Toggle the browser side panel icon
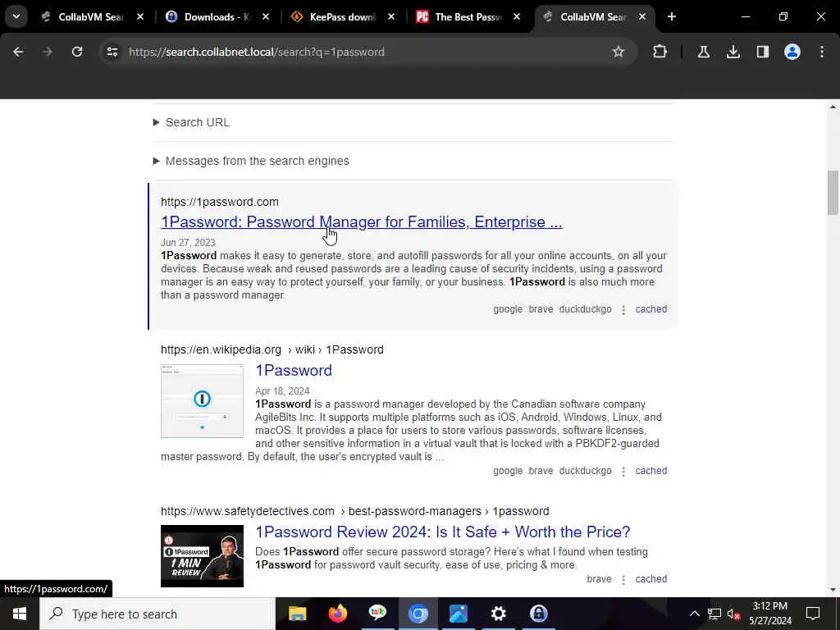 (762, 52)
